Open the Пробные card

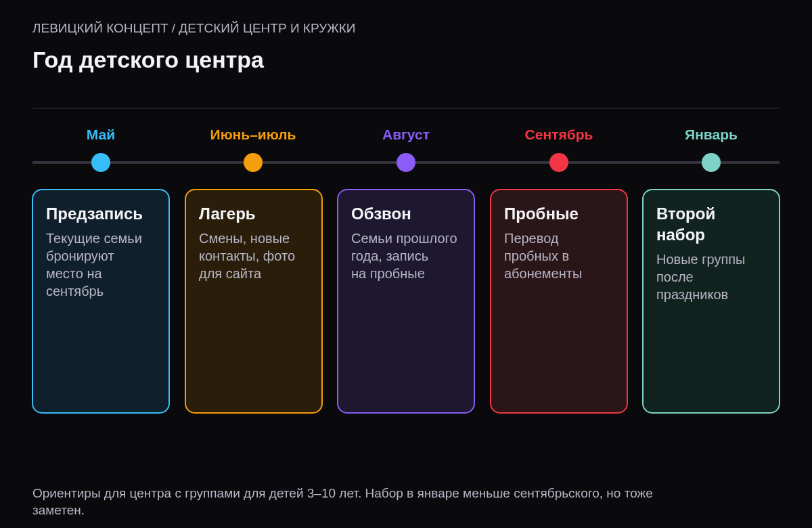point(559,301)
